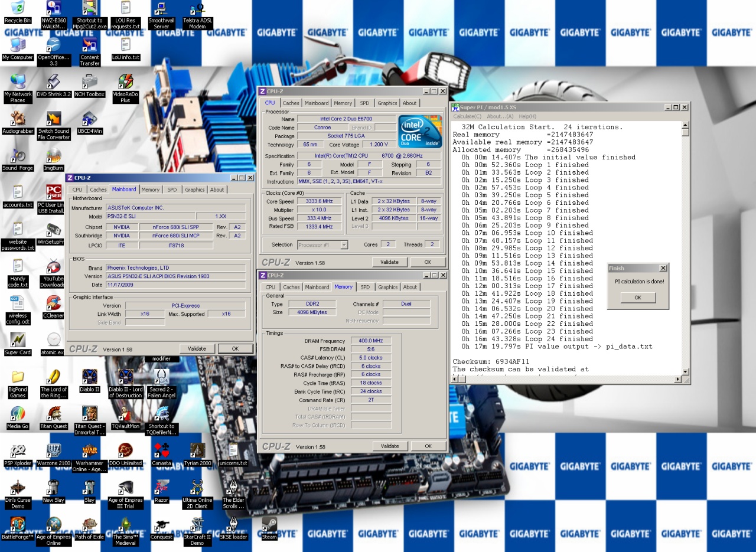Screen dimensions: 756x552
Task: Launch Audiograbber shortcut
Action: tap(18, 122)
